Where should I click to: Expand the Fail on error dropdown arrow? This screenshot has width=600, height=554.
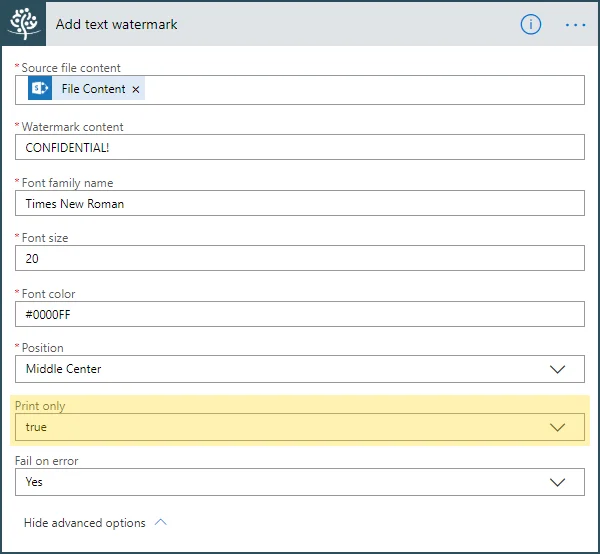coord(558,482)
